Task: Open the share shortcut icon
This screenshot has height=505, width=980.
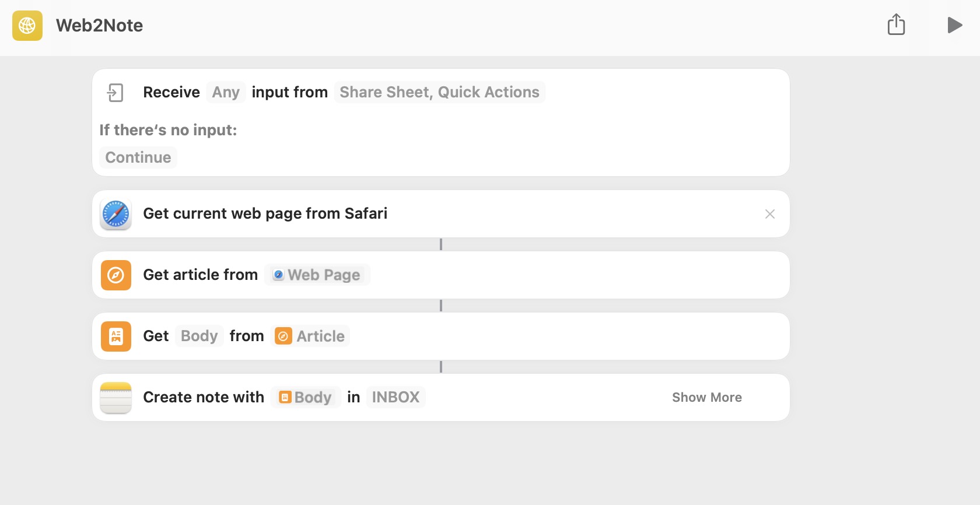Action: tap(896, 25)
